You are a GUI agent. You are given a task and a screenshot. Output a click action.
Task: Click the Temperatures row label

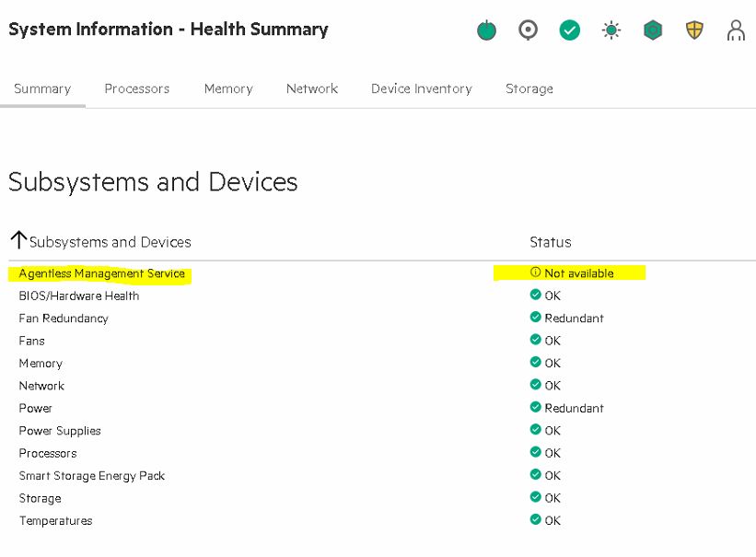pyautogui.click(x=55, y=521)
